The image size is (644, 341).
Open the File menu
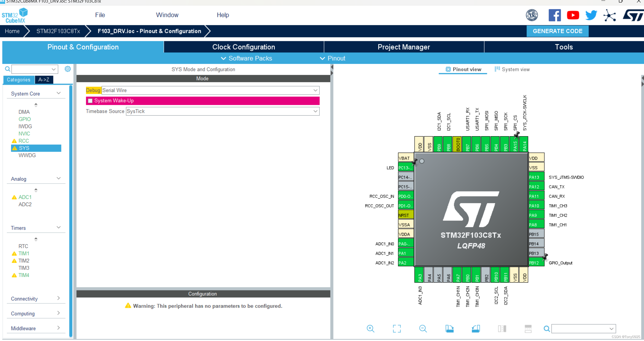click(100, 15)
